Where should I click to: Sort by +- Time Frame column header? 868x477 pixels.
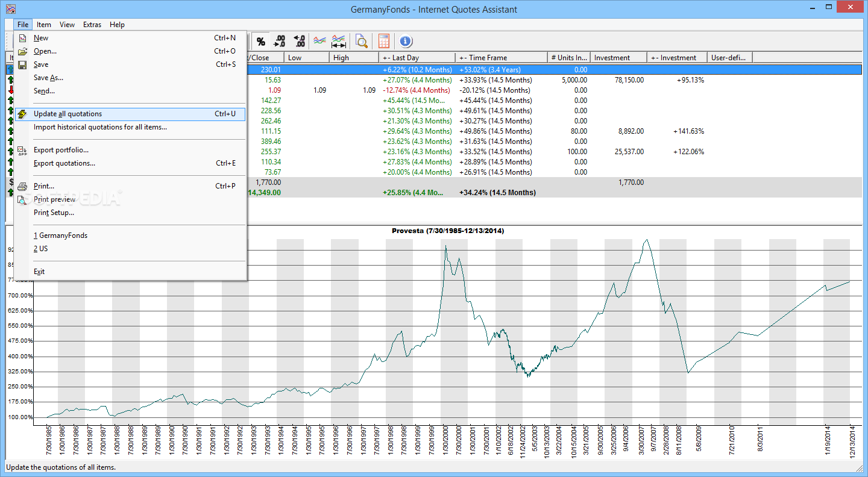502,58
